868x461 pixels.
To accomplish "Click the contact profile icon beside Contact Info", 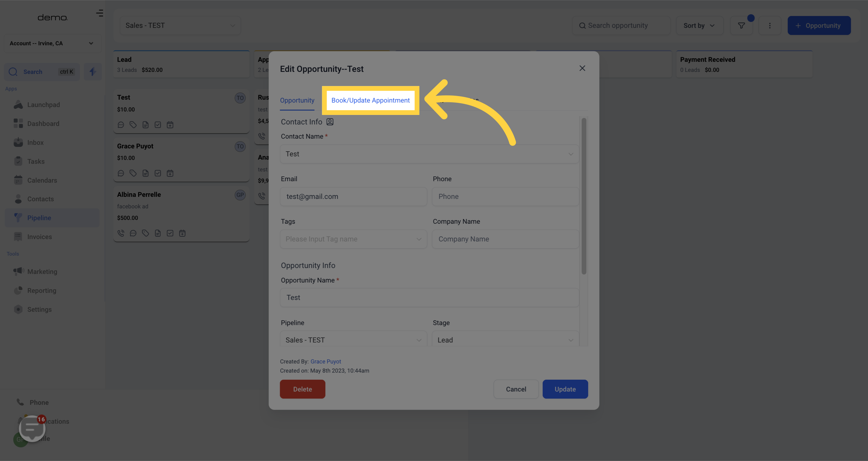I will (330, 122).
